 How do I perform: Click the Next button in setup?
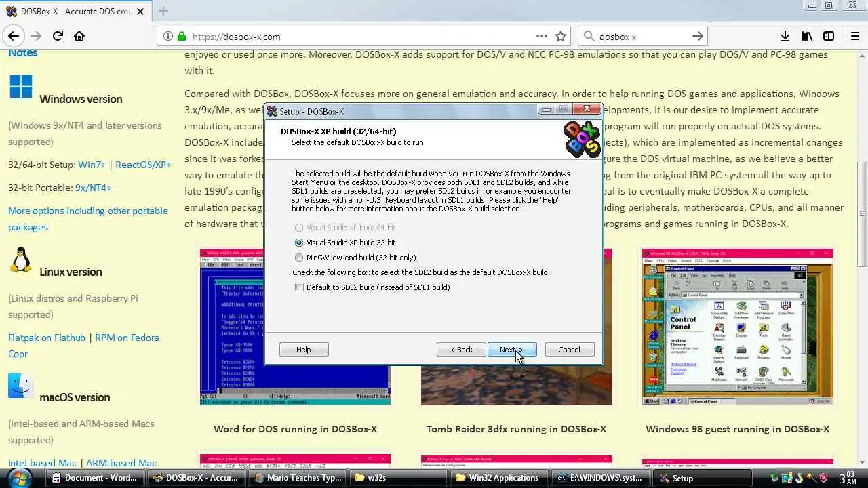click(512, 350)
